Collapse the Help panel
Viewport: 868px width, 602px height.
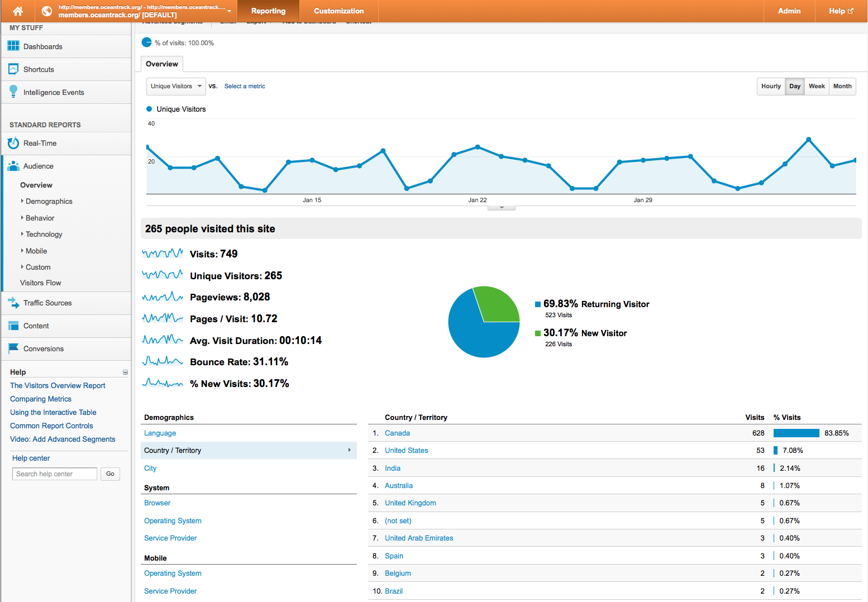coord(125,372)
